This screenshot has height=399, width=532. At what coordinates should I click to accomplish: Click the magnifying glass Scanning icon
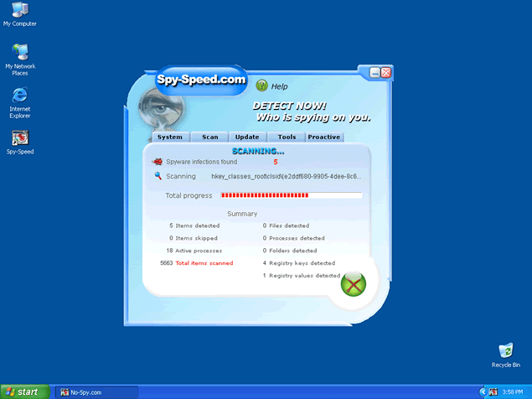[158, 176]
